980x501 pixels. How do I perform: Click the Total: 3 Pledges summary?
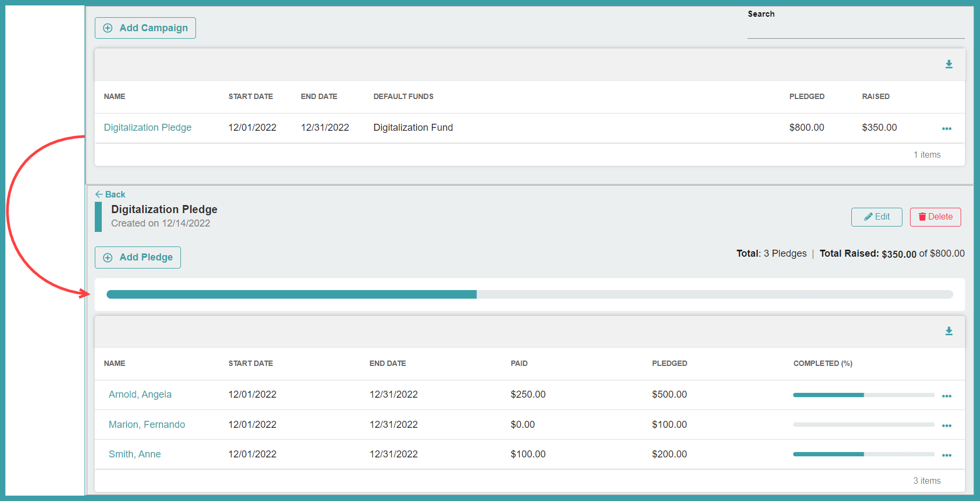point(772,253)
